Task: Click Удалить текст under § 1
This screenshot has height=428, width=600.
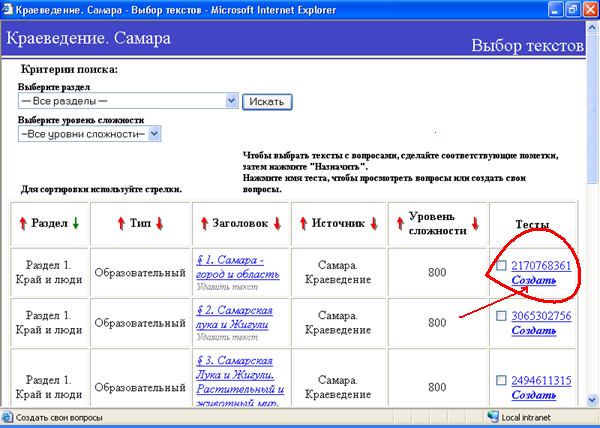Action: (227, 287)
